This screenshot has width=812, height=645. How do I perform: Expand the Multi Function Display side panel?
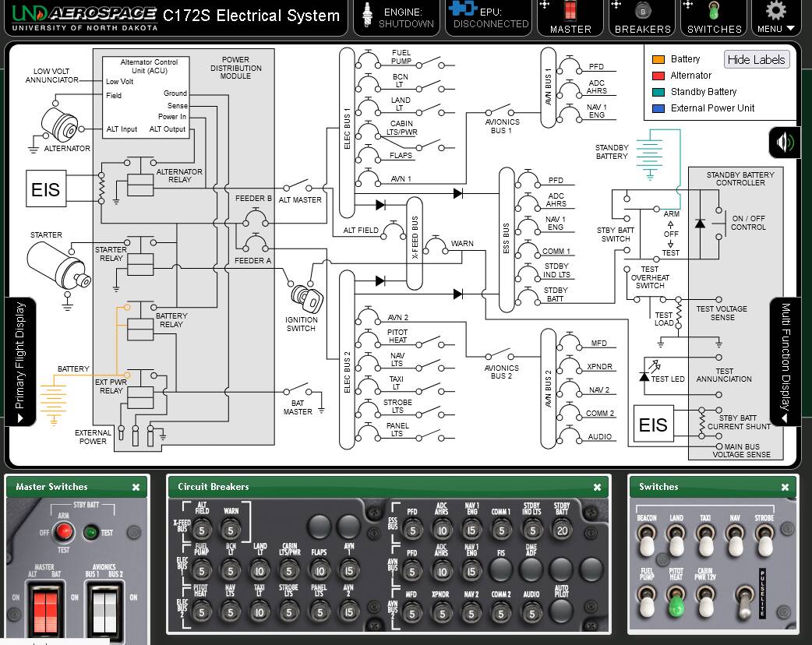tap(786, 361)
